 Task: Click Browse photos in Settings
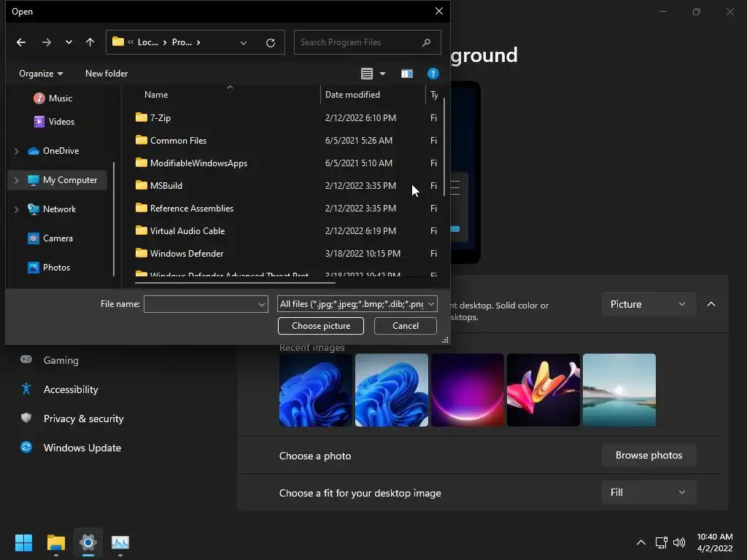[x=649, y=455]
